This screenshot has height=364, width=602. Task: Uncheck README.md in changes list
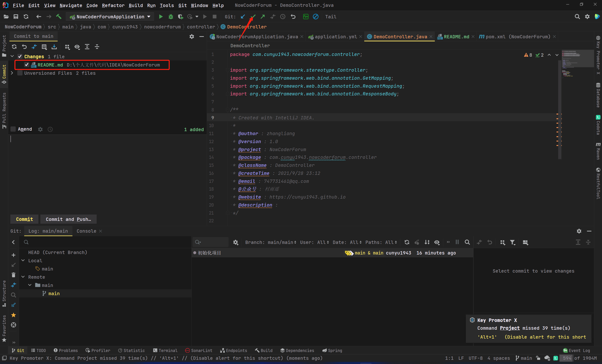pyautogui.click(x=27, y=65)
